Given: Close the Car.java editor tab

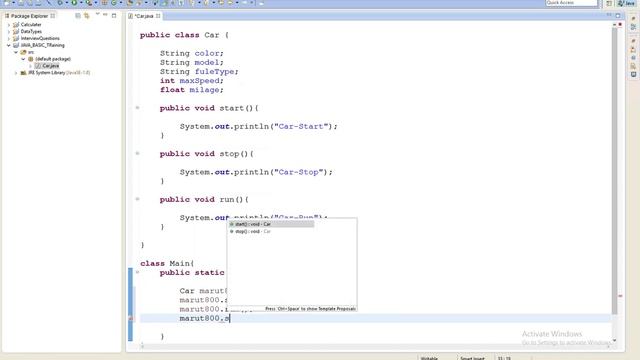Looking at the screenshot, I should (158, 16).
